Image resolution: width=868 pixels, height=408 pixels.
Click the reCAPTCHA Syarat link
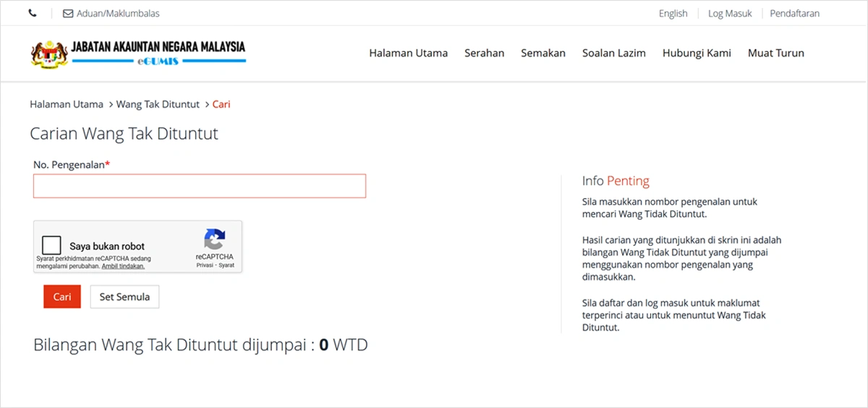pos(226,265)
